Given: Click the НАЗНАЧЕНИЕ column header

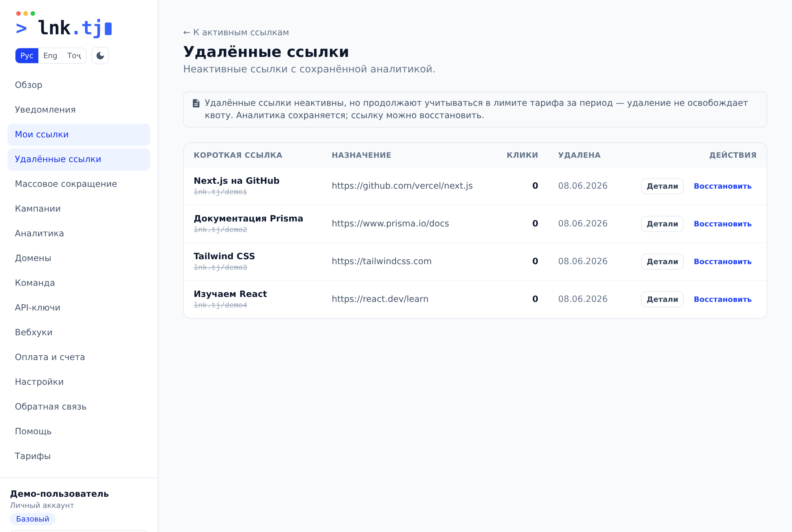Looking at the screenshot, I should 361,155.
